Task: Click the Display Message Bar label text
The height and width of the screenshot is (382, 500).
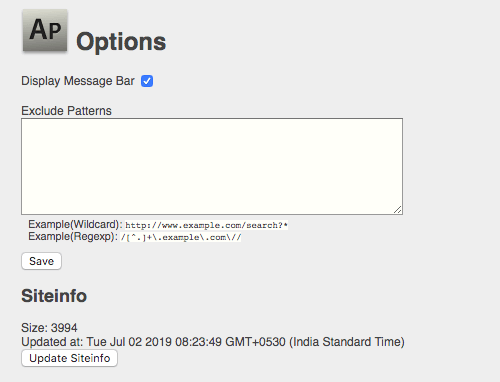Action: coord(78,81)
